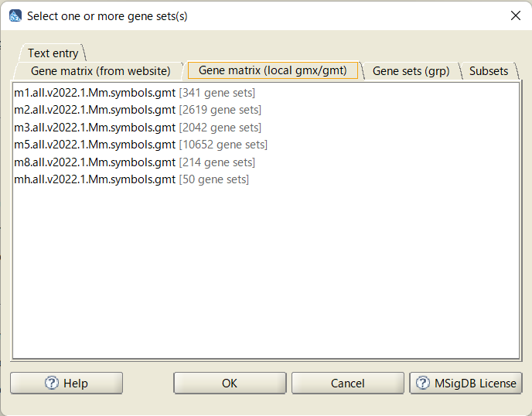Open the Help button
This screenshot has width=532, height=416.
click(x=66, y=383)
